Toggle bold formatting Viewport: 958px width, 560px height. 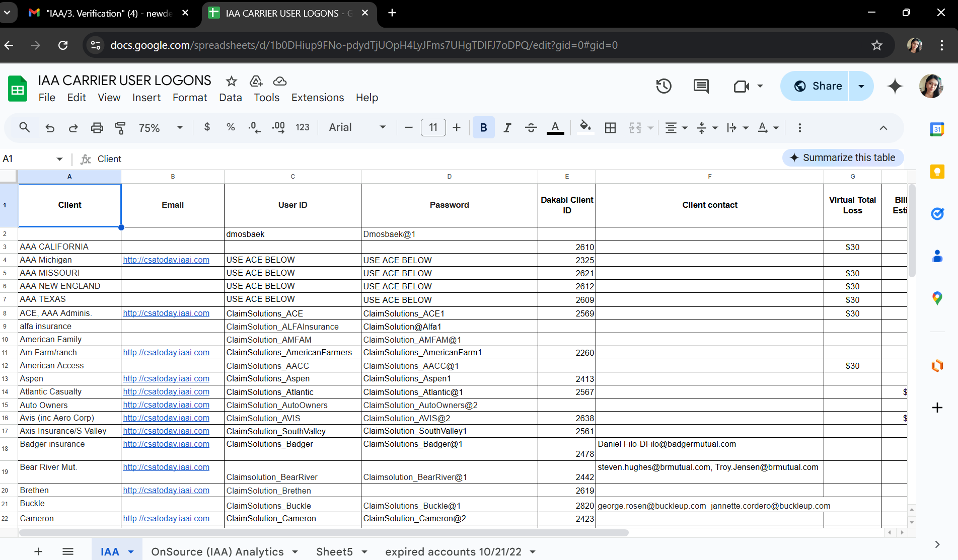coord(483,128)
